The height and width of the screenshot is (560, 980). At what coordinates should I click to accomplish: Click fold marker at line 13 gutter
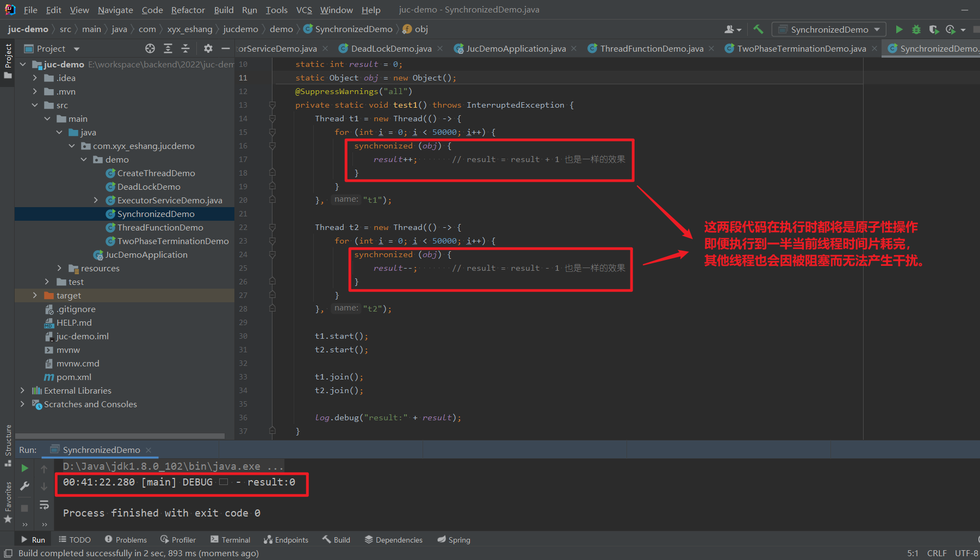272,105
